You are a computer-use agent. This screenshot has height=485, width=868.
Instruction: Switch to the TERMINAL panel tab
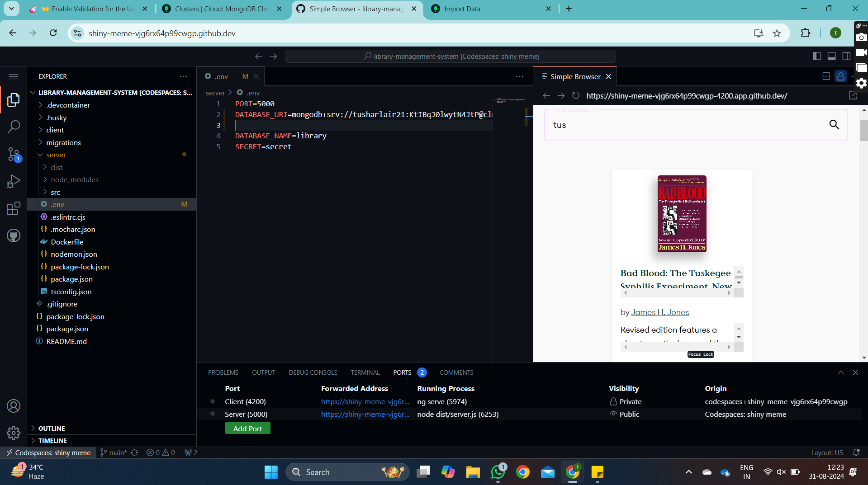pyautogui.click(x=365, y=372)
